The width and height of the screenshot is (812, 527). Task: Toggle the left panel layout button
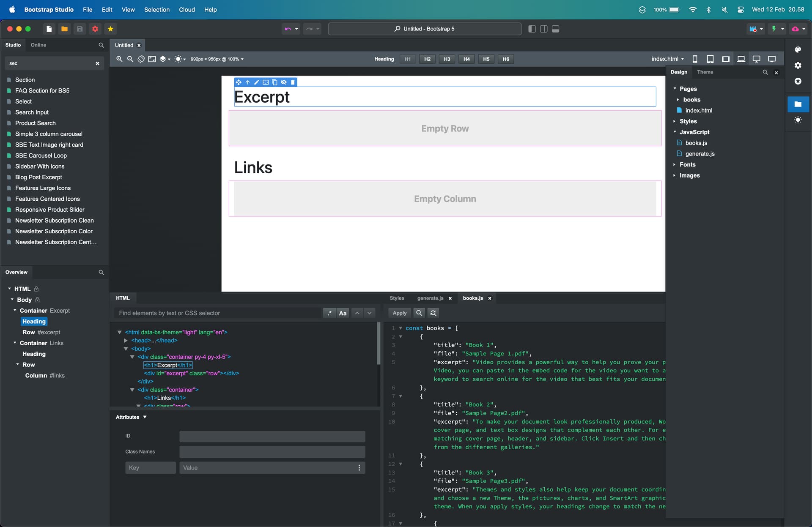(x=532, y=29)
